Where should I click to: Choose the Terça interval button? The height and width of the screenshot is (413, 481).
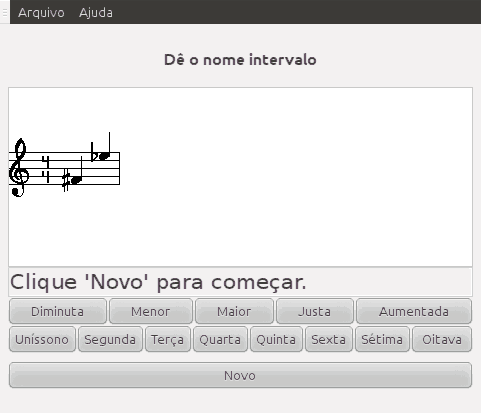pyautogui.click(x=168, y=339)
